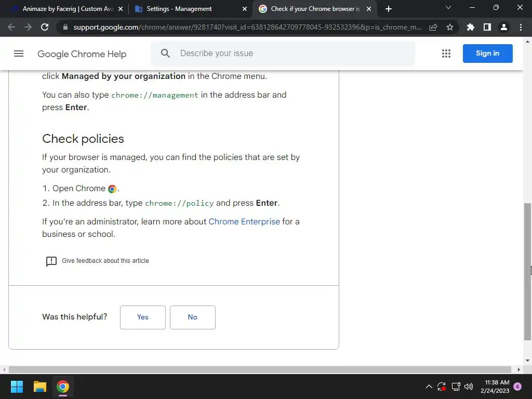
Task: Click the chrome://policy code text
Action: point(179,203)
